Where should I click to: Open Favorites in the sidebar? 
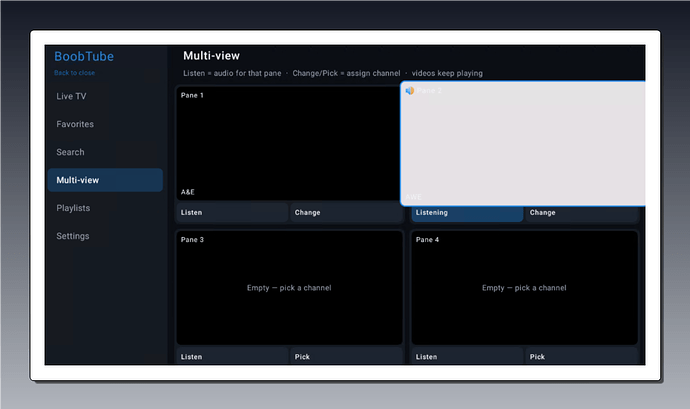coord(105,124)
